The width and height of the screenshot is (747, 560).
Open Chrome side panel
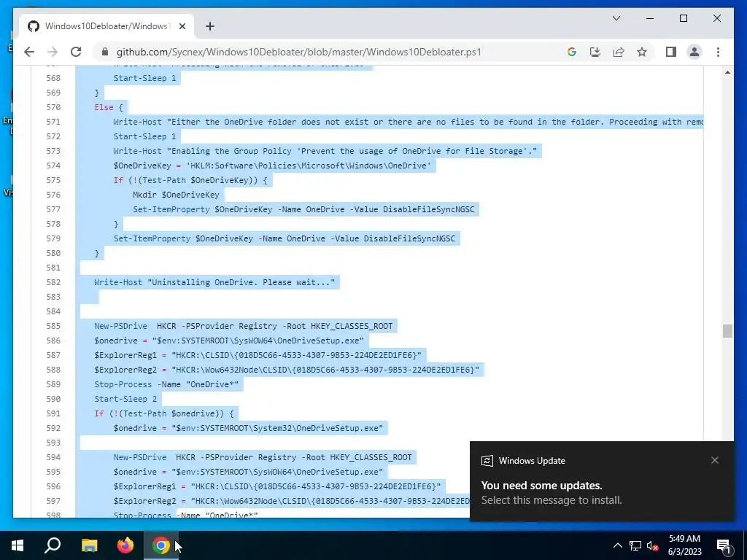click(x=671, y=52)
